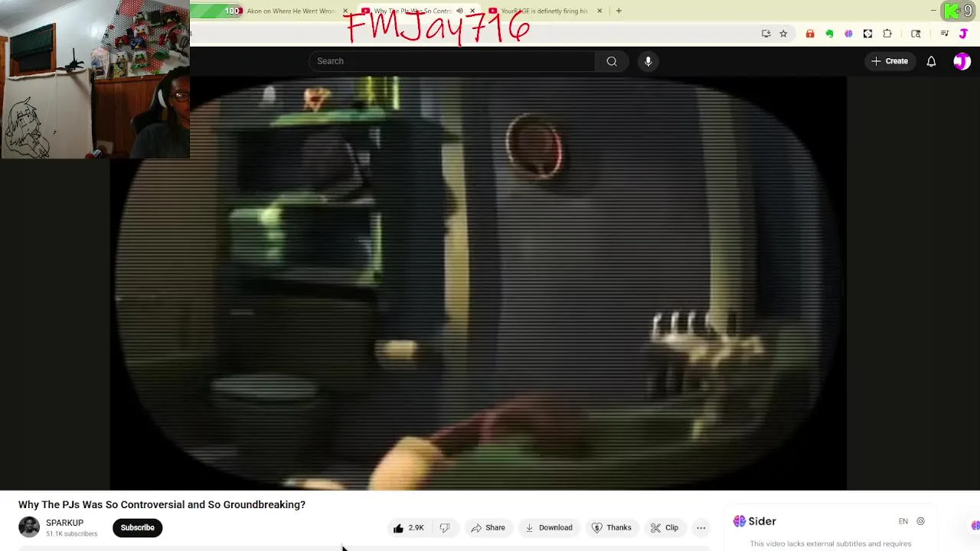Activate voice search microphone icon

pyautogui.click(x=648, y=61)
